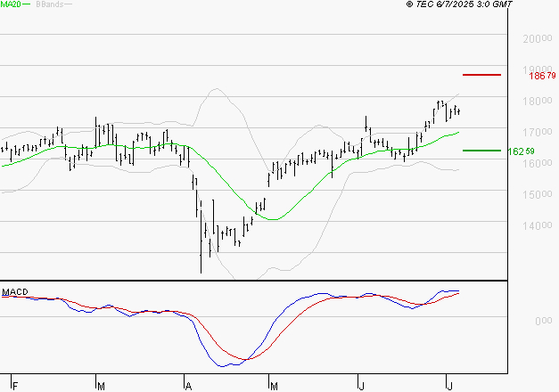Image resolution: width=559 pixels, height=392 pixels.
Task: Click the 180.00 price axis label
Action: pyautogui.click(x=538, y=102)
